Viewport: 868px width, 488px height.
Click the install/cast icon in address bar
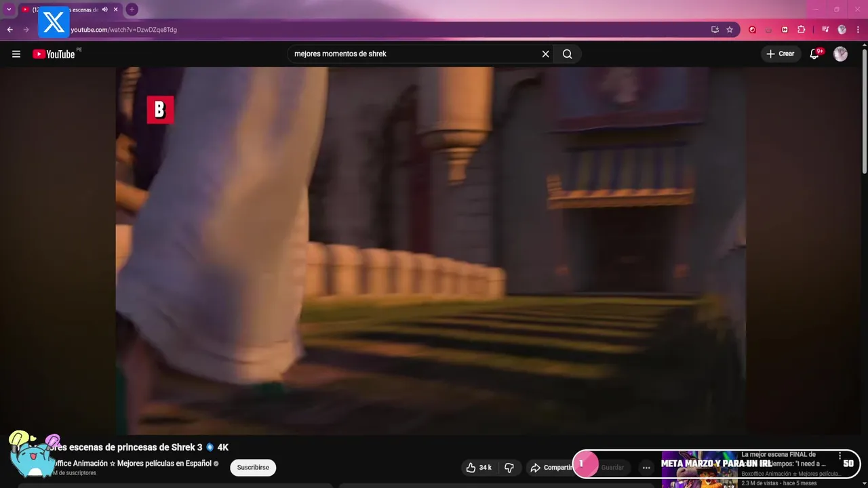(715, 30)
